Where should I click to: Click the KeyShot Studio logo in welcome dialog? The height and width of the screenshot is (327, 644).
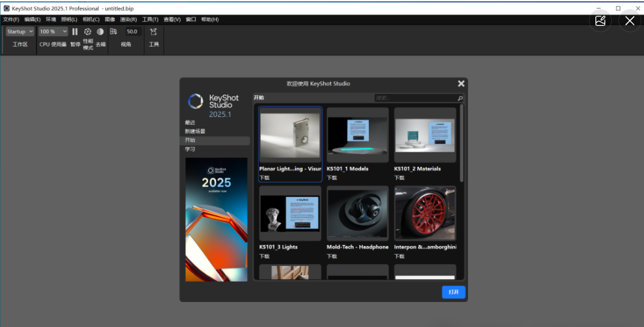tap(196, 101)
